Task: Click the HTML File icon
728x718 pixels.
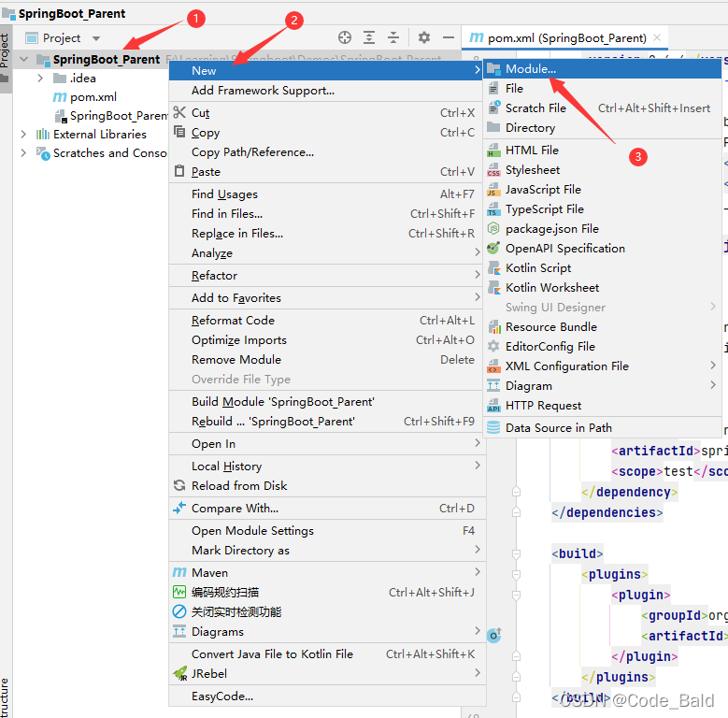Action: pyautogui.click(x=493, y=151)
